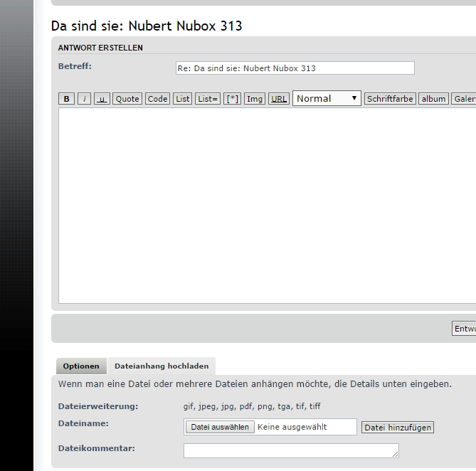Image resolution: width=476 pixels, height=471 pixels.
Task: Add a list item [*] tag
Action: coord(233,99)
